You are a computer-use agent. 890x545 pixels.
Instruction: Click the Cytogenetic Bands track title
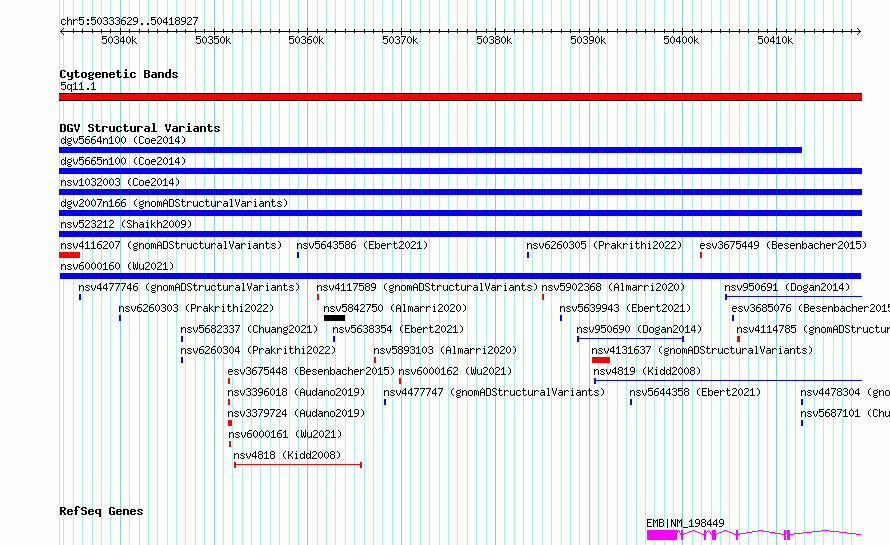click(119, 74)
